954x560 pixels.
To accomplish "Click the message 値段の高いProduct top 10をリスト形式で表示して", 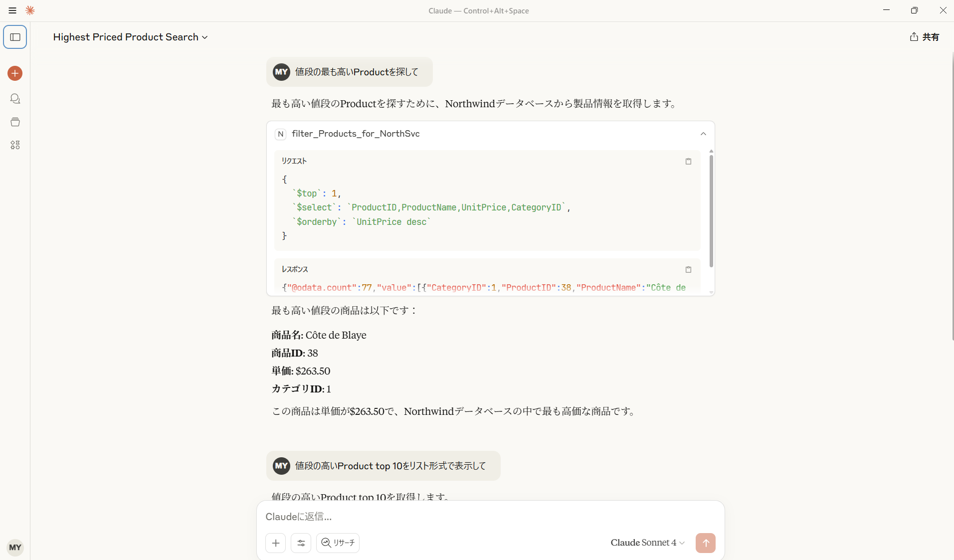I will click(390, 466).
